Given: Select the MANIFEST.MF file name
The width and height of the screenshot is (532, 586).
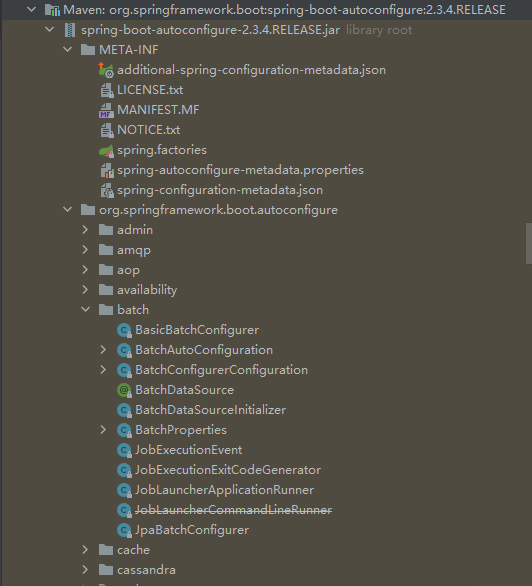Looking at the screenshot, I should (158, 110).
